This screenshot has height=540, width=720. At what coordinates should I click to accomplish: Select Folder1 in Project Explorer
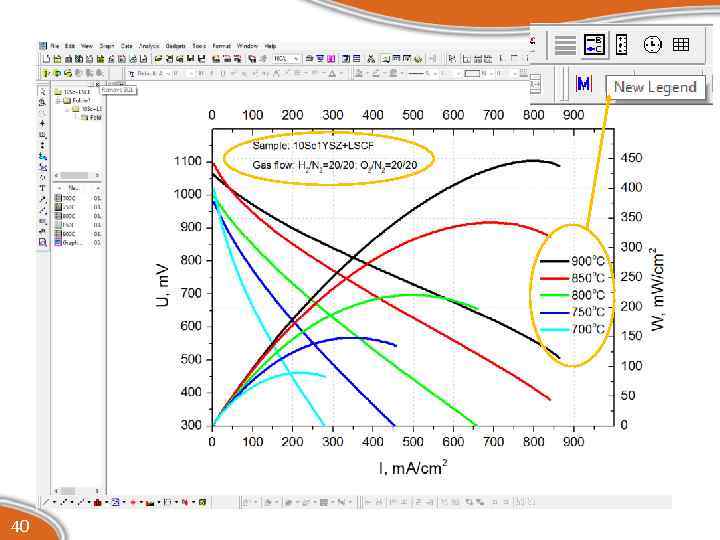click(77, 101)
